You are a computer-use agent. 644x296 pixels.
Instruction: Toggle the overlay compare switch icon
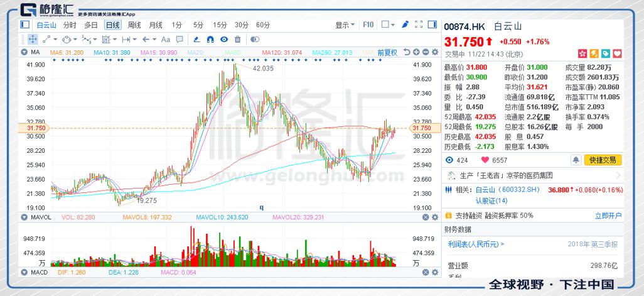(255, 40)
